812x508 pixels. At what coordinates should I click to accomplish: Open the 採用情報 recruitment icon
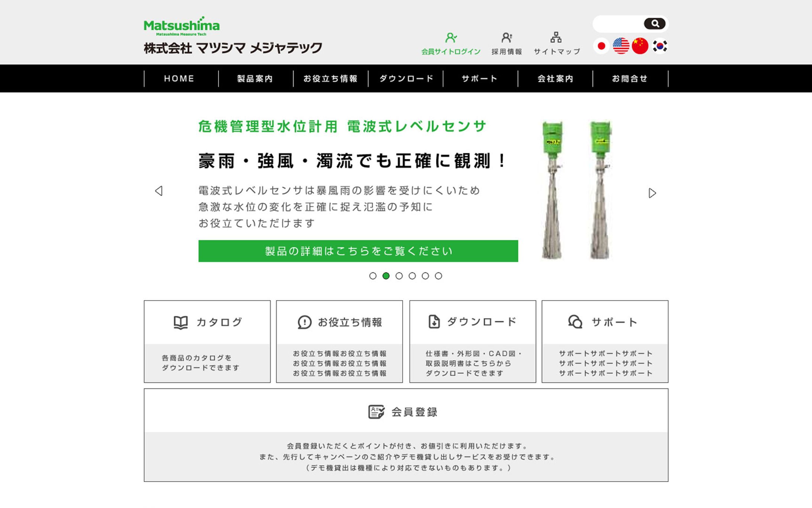[x=506, y=38]
